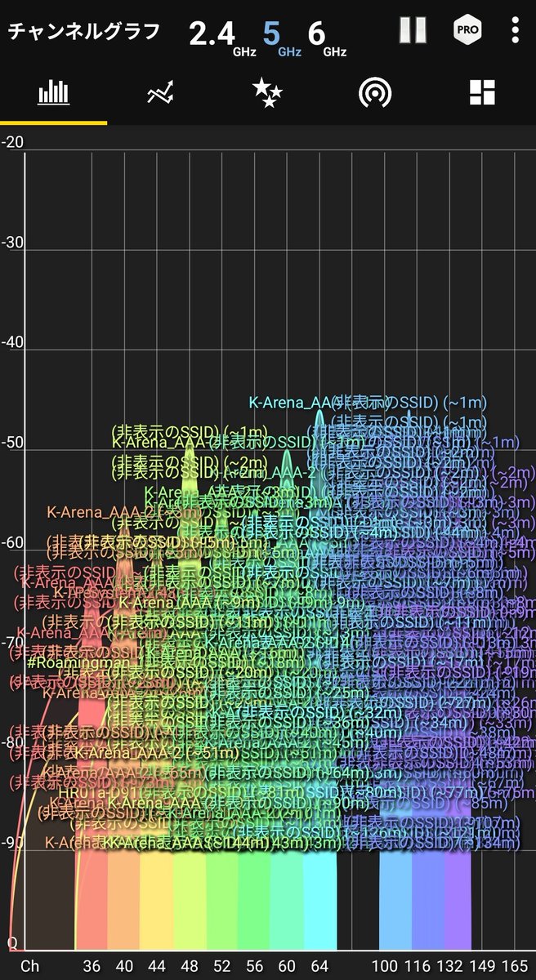Pause the Wi-Fi scan
The width and height of the screenshot is (536, 980).
click(413, 30)
